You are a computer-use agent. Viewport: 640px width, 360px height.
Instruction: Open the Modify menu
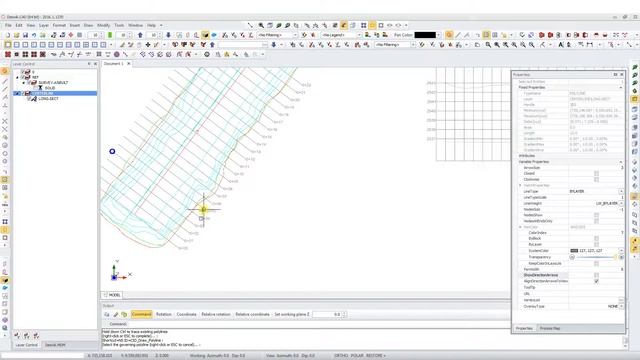tap(104, 25)
